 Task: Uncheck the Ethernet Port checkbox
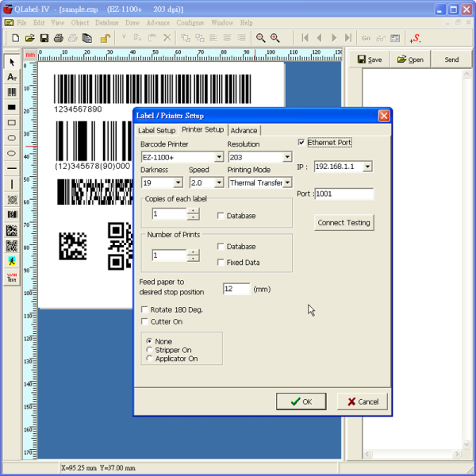tap(301, 142)
